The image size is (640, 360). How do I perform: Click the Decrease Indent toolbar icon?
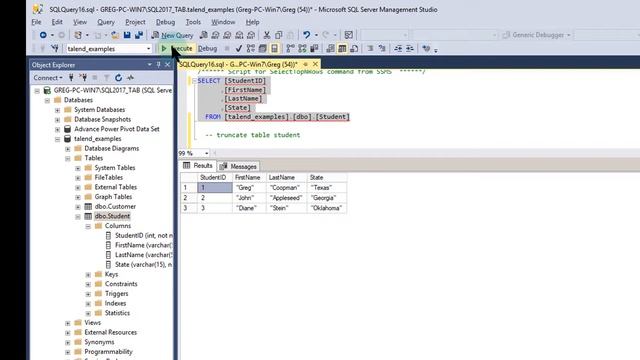pos(398,49)
